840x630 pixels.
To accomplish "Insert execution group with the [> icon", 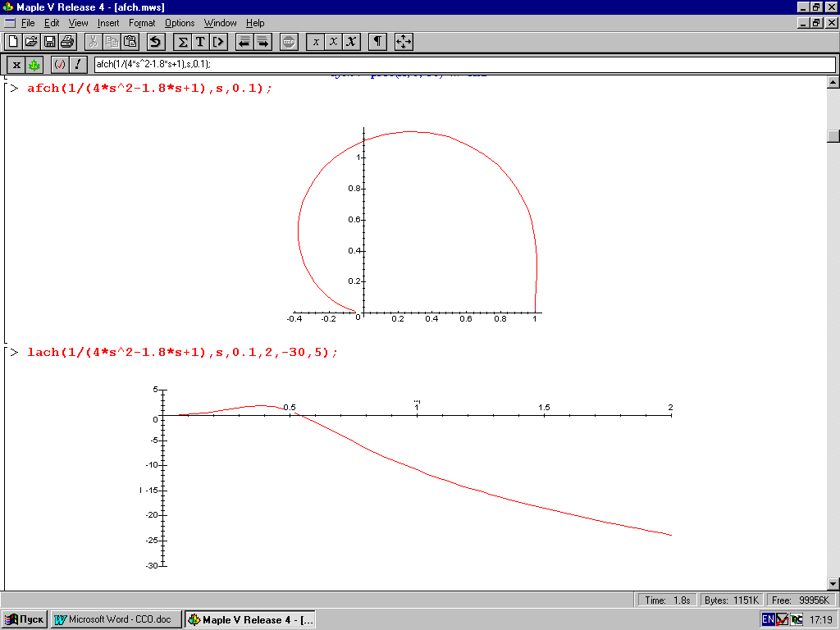I will [x=218, y=42].
